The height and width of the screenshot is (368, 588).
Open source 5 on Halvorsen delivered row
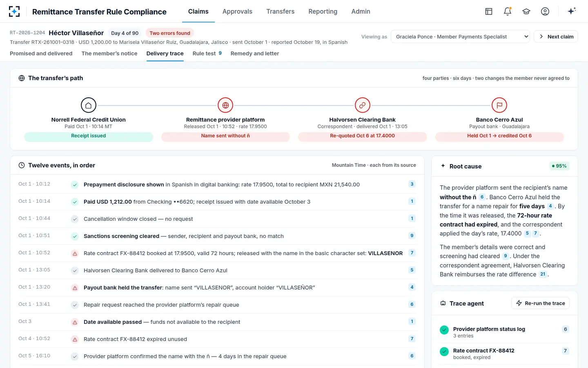click(412, 270)
